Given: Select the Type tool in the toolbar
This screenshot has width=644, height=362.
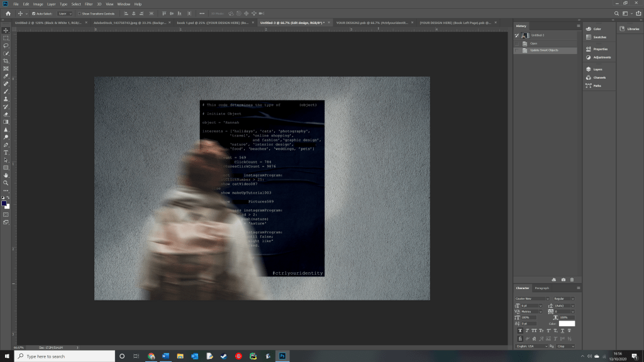Looking at the screenshot, I should [6, 152].
